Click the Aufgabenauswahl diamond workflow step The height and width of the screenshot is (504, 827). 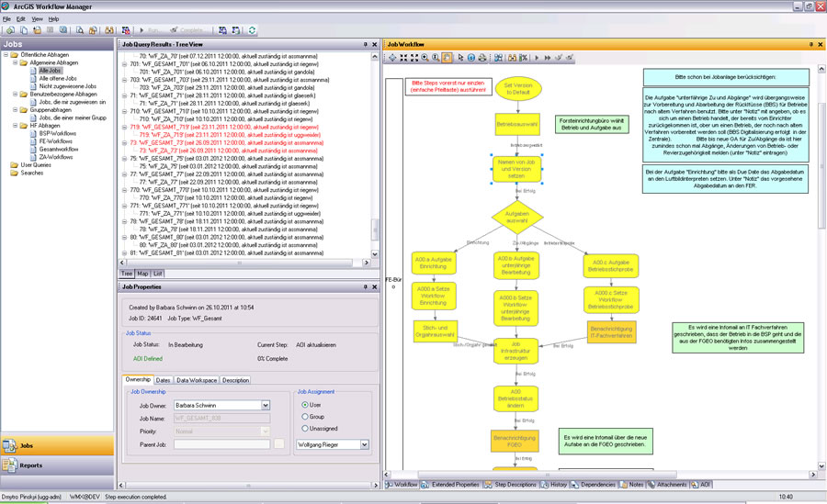517,218
